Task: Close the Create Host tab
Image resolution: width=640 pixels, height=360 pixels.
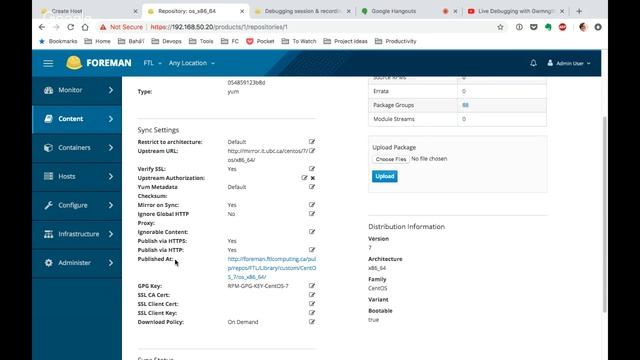Action: tap(136, 11)
